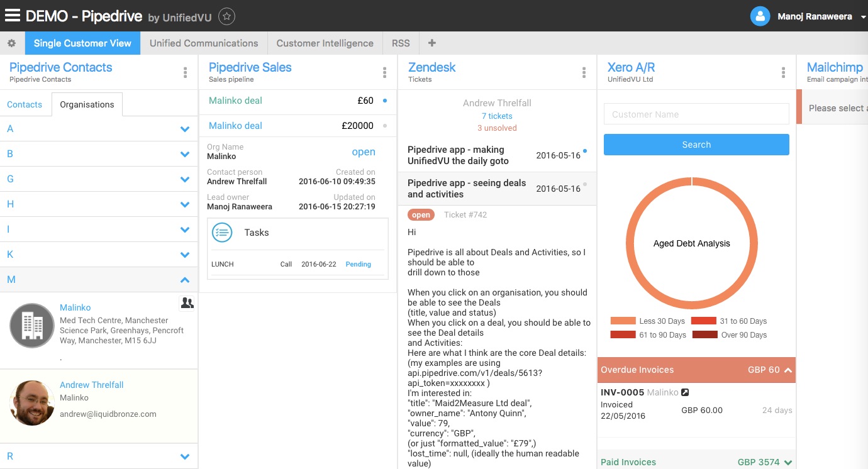Click the Tasks checklist icon
Viewport: 868px width, 469px height.
[223, 233]
